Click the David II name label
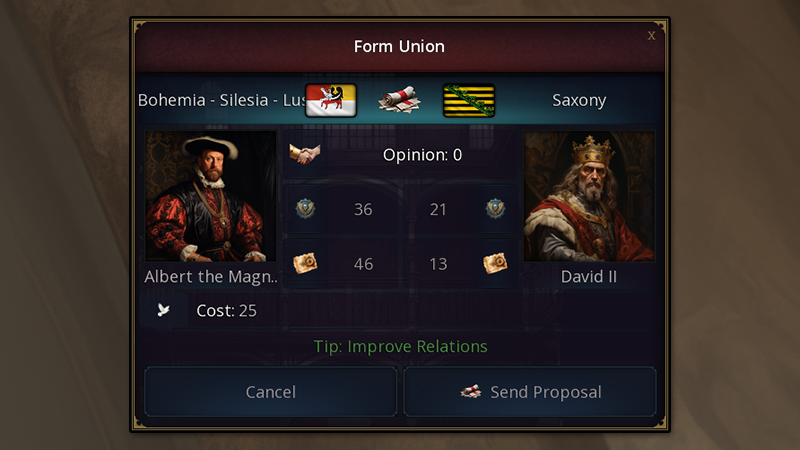 coord(589,276)
